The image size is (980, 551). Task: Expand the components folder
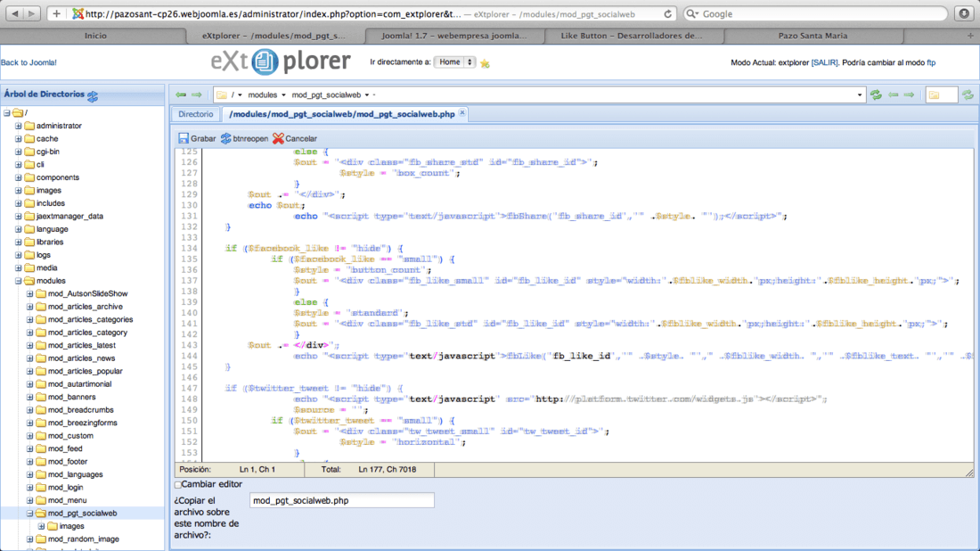(18, 177)
